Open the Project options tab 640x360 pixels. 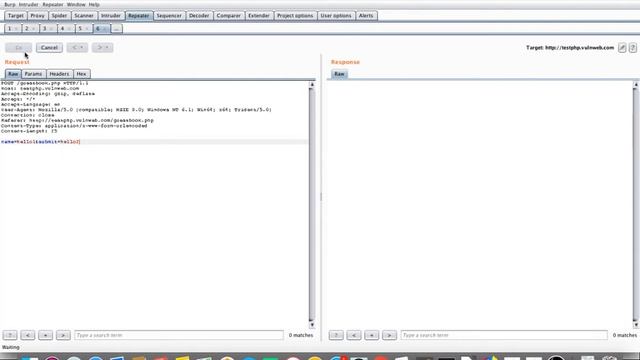pos(295,16)
